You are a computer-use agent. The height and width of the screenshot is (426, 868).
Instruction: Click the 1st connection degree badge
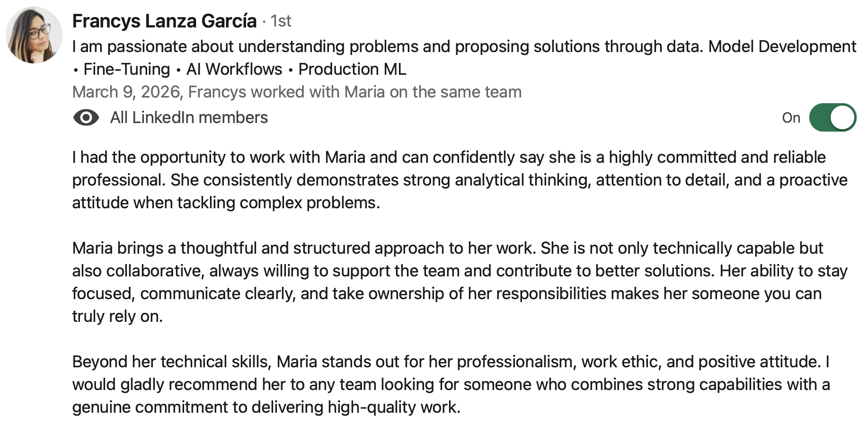281,21
